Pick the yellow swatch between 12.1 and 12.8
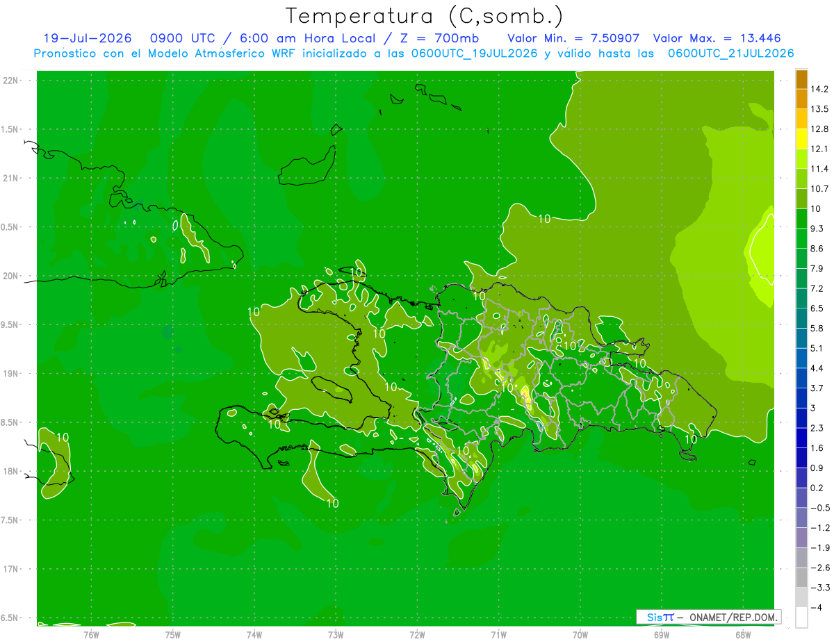834x644 pixels. point(801,139)
